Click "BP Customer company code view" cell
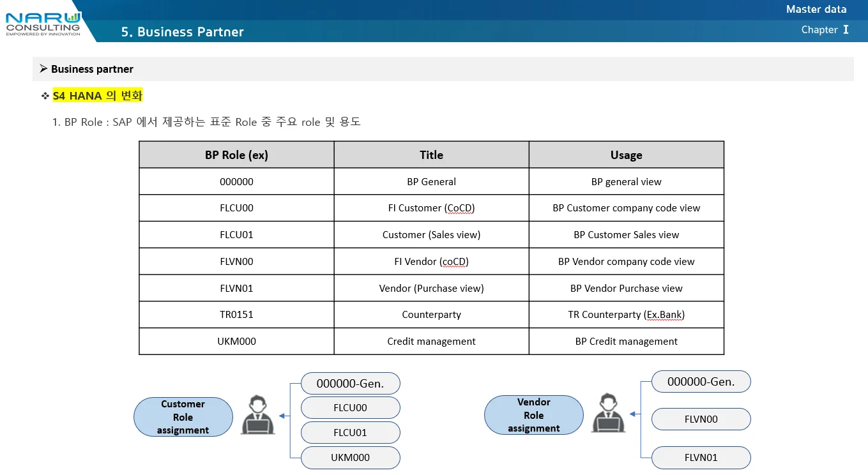The image size is (868, 475). click(627, 208)
